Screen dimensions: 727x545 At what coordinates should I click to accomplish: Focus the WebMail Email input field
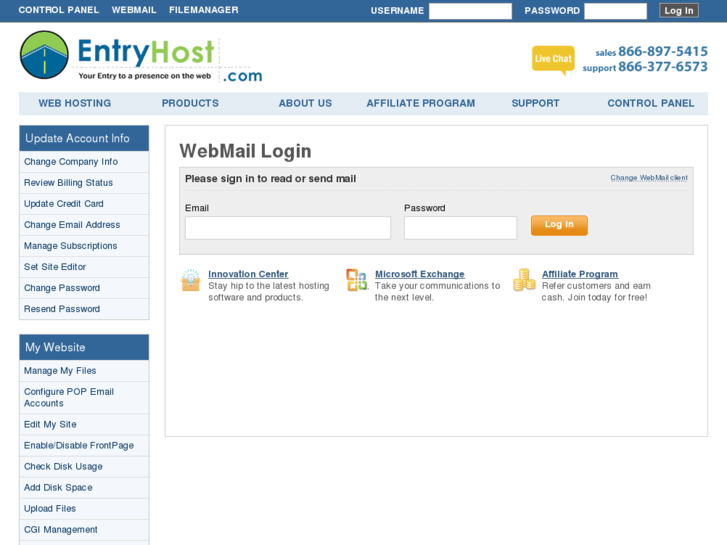tap(288, 228)
